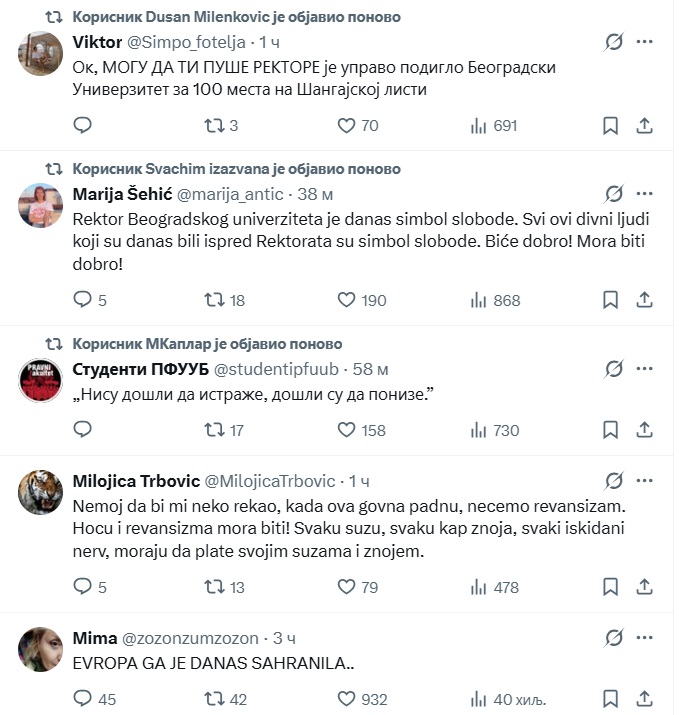Click the МКаплар repost header
Viewport: 679px width, 715px height.
207,344
